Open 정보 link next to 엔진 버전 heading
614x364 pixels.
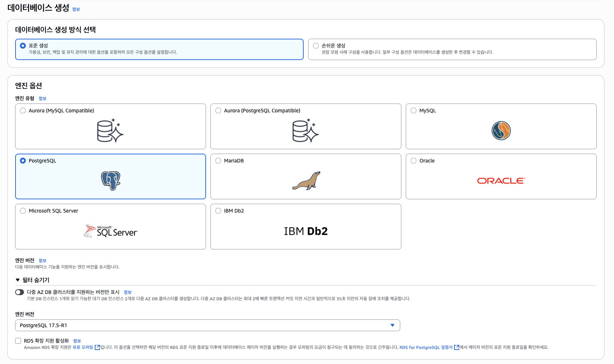tap(42, 260)
